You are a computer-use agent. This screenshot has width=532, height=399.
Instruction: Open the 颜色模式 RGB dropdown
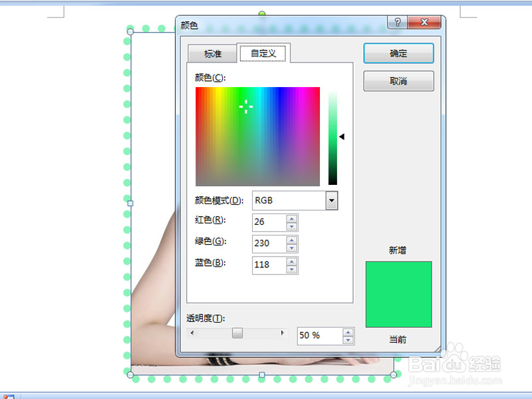332,201
